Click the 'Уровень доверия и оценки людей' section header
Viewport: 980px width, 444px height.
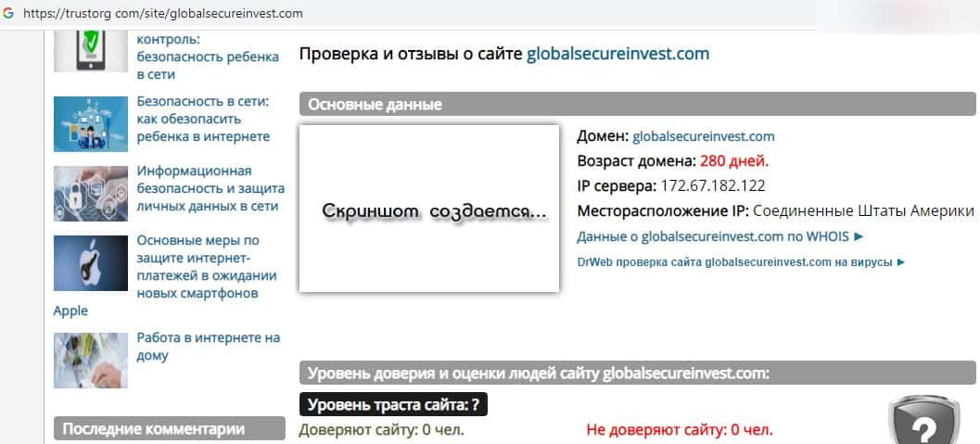[x=638, y=374]
